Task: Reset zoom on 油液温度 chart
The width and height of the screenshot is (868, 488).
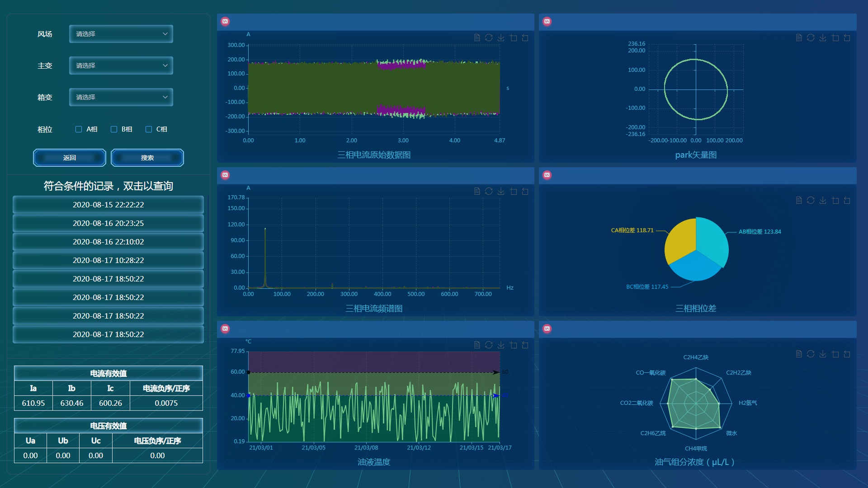Action: [525, 345]
